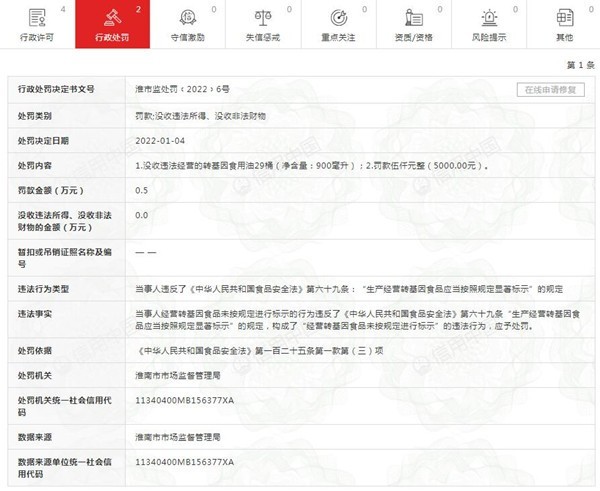Click decision number 淮市监处罚〔2022〕6号
Viewport: 600px width, 491px height.
pos(183,89)
